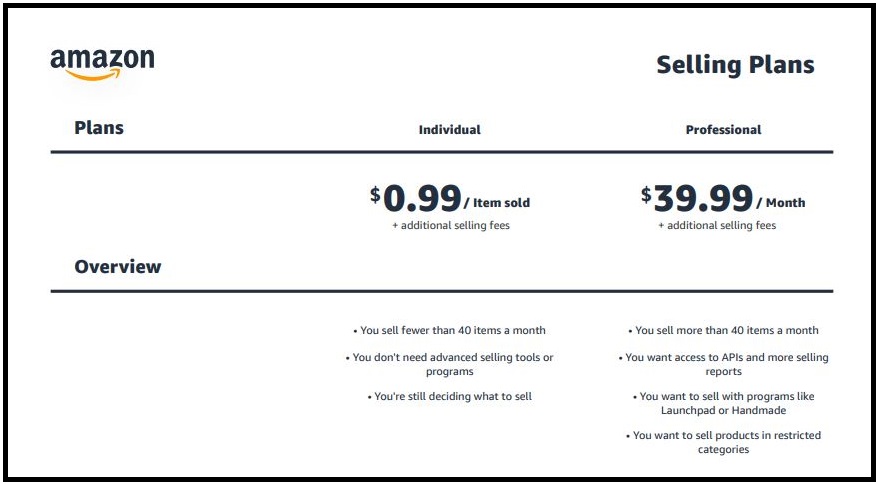Click the Item sold label
878x484 pixels.
click(x=500, y=203)
